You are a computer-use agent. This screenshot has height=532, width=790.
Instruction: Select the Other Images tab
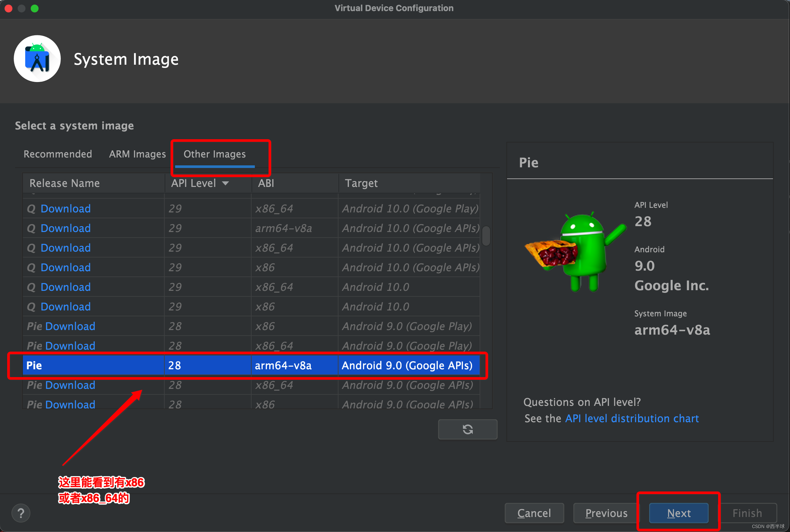[214, 154]
